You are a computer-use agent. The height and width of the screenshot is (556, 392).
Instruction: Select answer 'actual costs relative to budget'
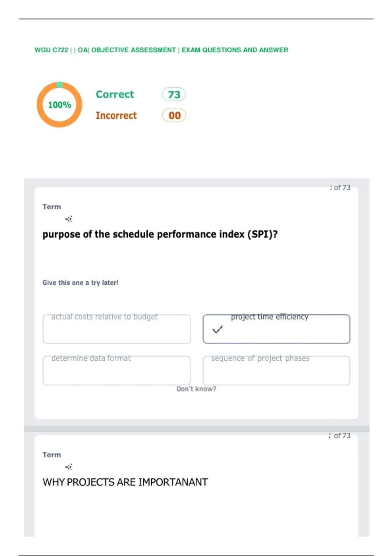pyautogui.click(x=117, y=329)
